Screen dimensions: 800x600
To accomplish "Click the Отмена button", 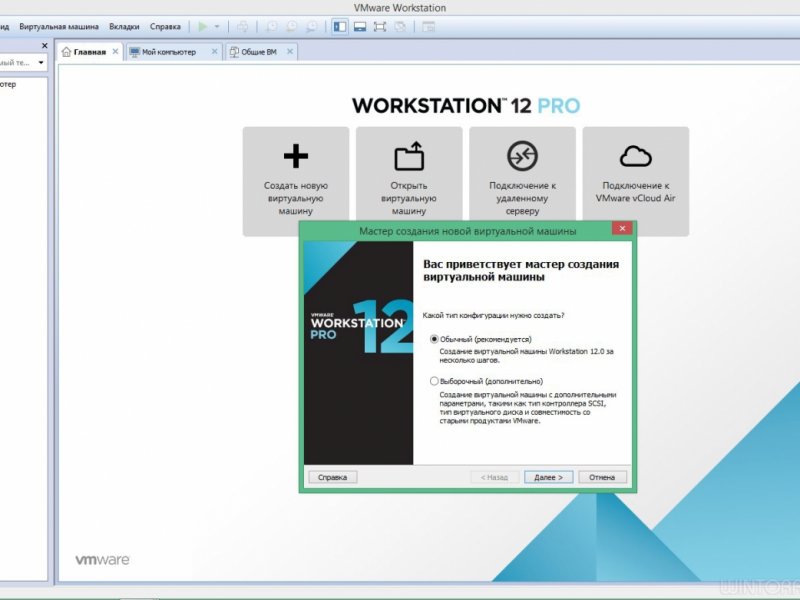I will 602,477.
